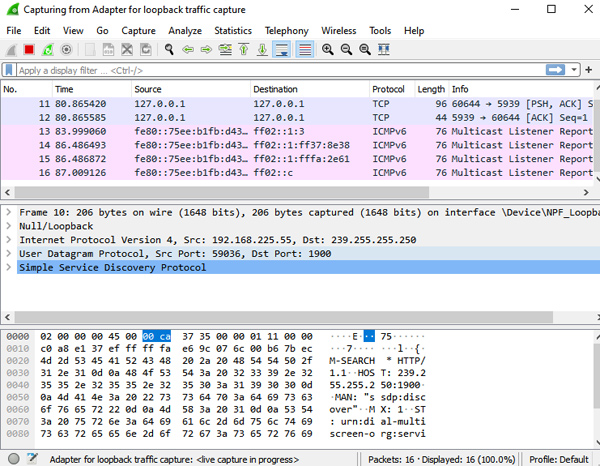This screenshot has height=466, width=600.
Task: Open capture options gear icon
Action: pyautogui.click(x=66, y=50)
